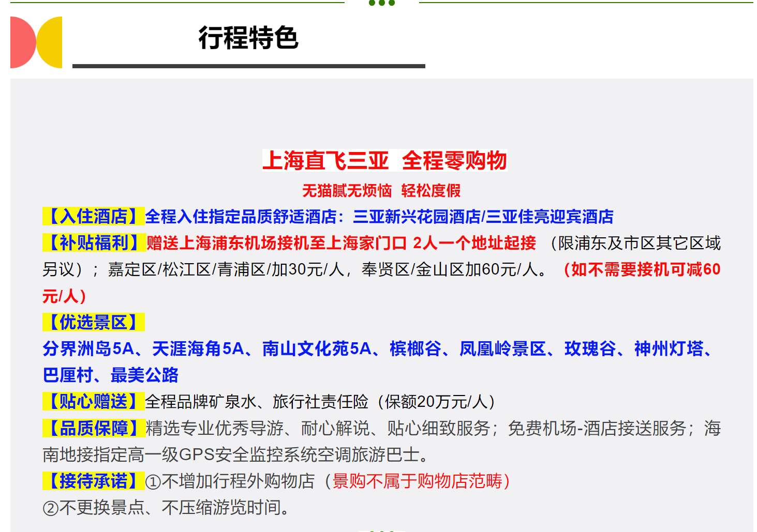
Task: Select the headline 上海直飞三亚 全程零购物
Action: 384,160
